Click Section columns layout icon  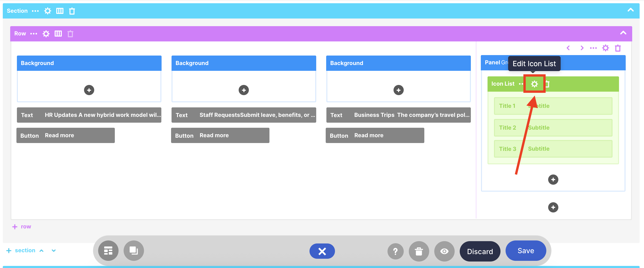(x=60, y=11)
